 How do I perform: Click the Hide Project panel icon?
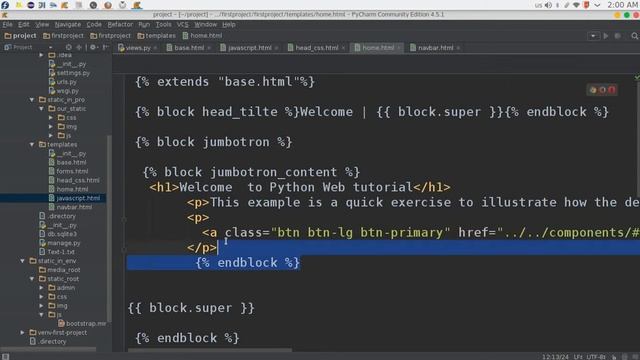coord(105,47)
